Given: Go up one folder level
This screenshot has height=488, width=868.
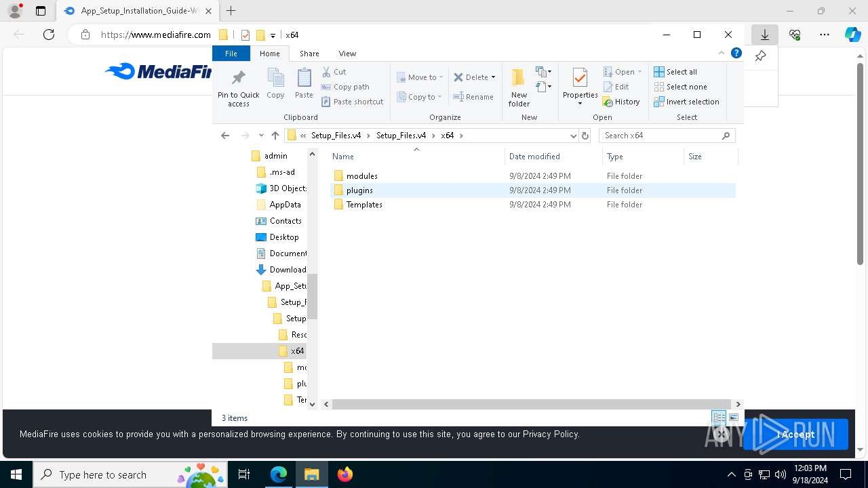Looking at the screenshot, I should 275,136.
